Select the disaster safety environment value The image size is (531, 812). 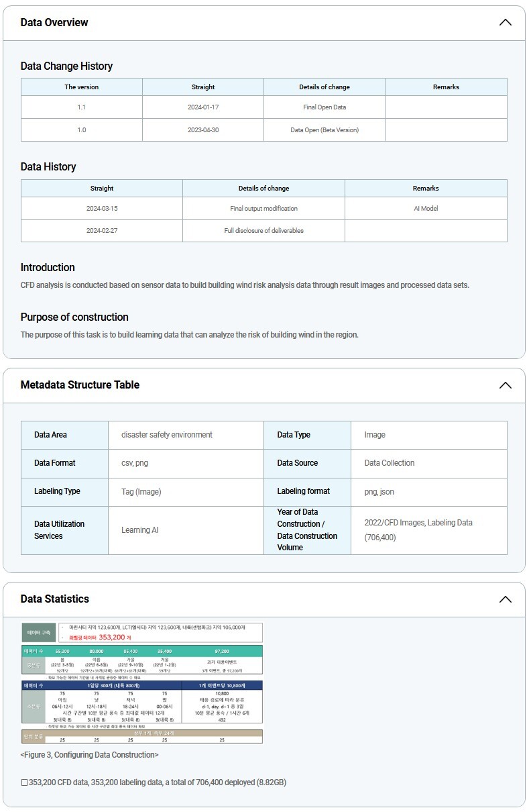pos(167,435)
